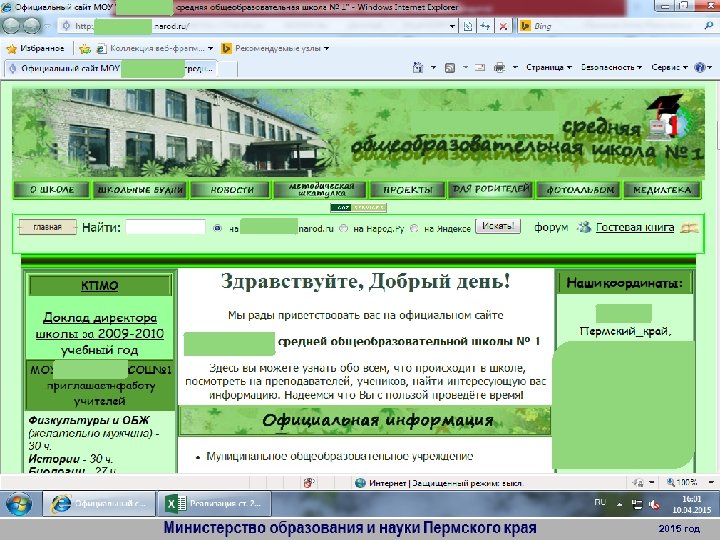Switch to Internet Explorer taskbar button
Image resolution: width=720 pixels, height=540 pixels.
(x=100, y=504)
